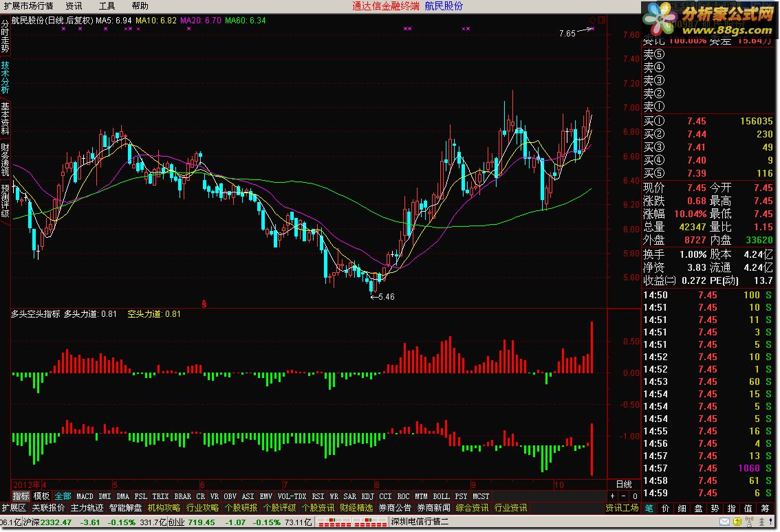Open the 资讯 menu
The width and height of the screenshot is (780, 532).
click(74, 6)
